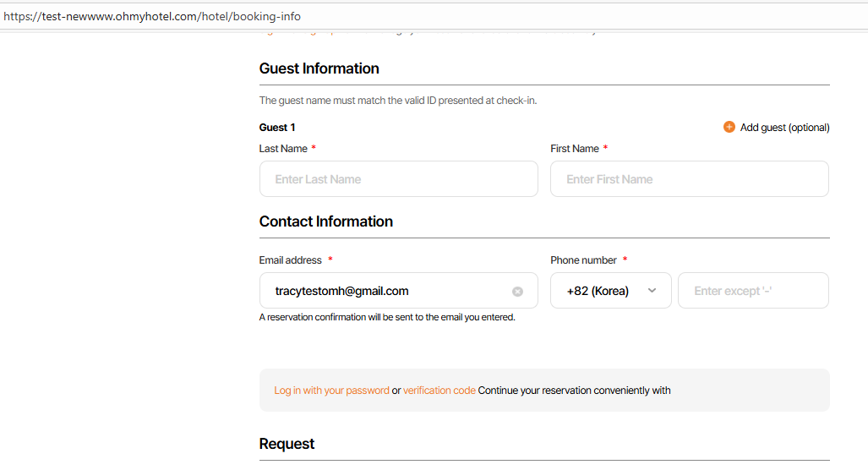Click the browser address bar URL
The width and height of the screenshot is (868, 470).
(x=152, y=16)
